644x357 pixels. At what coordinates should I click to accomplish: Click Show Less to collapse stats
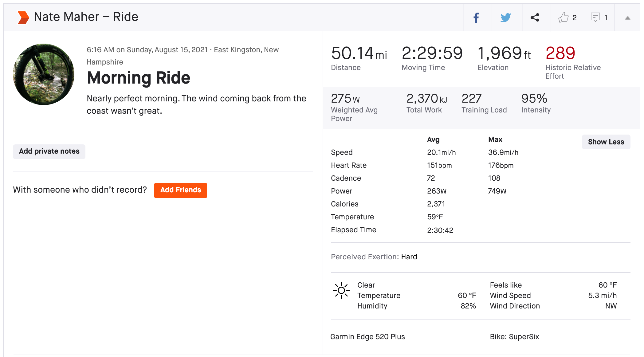tap(606, 142)
